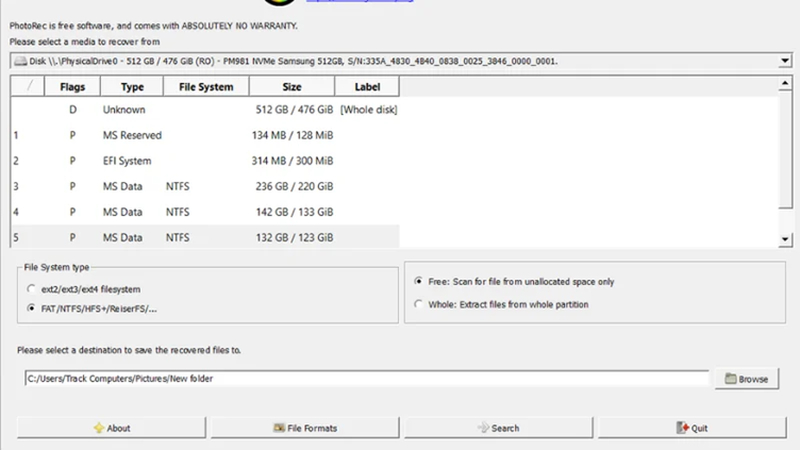
Task: Open File Formats settings
Action: (305, 428)
